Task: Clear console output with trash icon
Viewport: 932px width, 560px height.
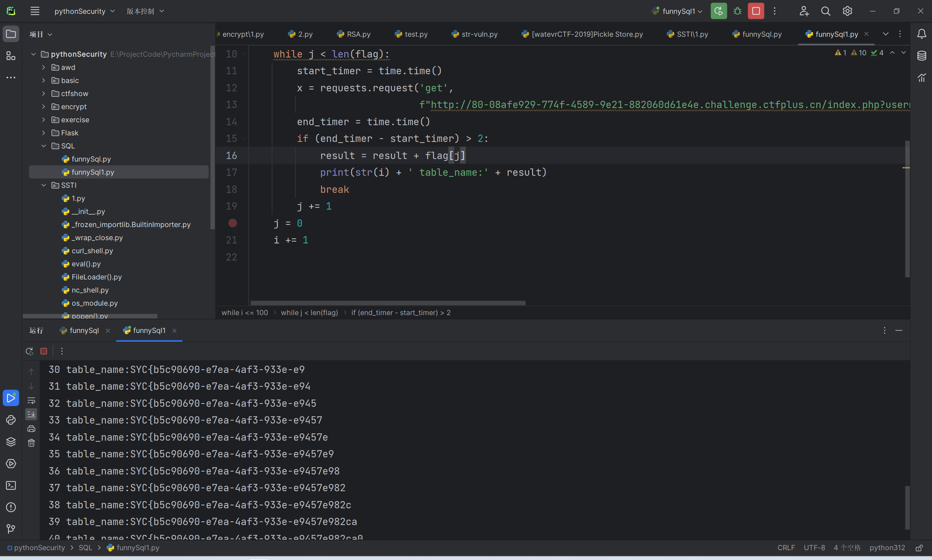Action: 31,443
